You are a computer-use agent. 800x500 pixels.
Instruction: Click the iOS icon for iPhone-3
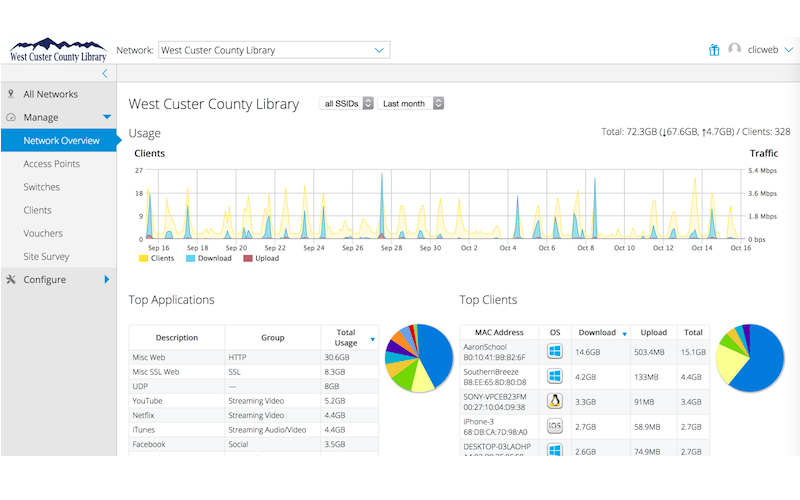pyautogui.click(x=555, y=426)
